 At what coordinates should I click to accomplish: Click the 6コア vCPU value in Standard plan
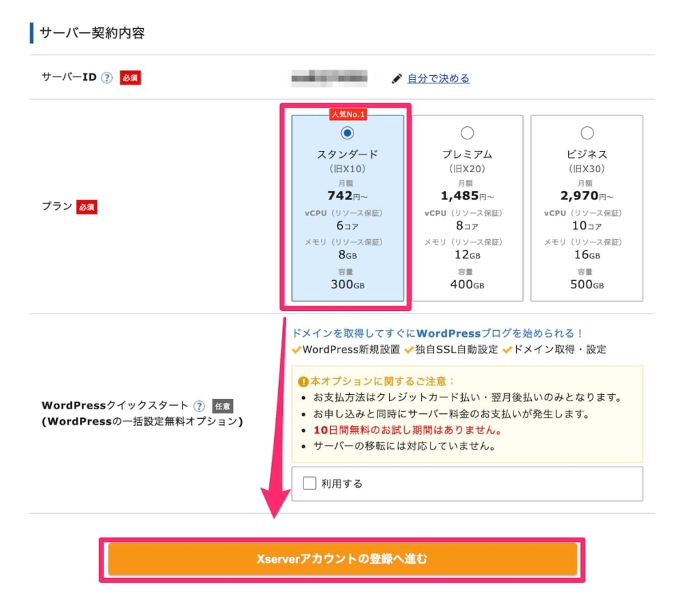[347, 226]
